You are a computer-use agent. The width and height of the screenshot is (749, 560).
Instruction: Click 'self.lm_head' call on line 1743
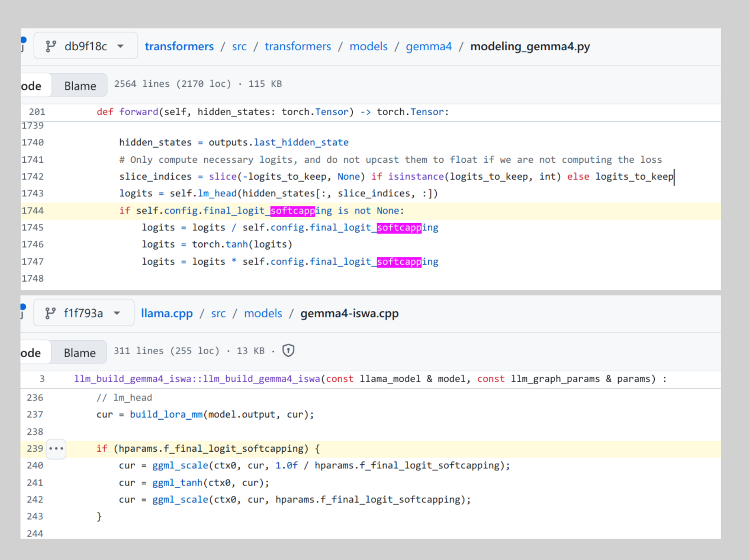click(x=203, y=193)
